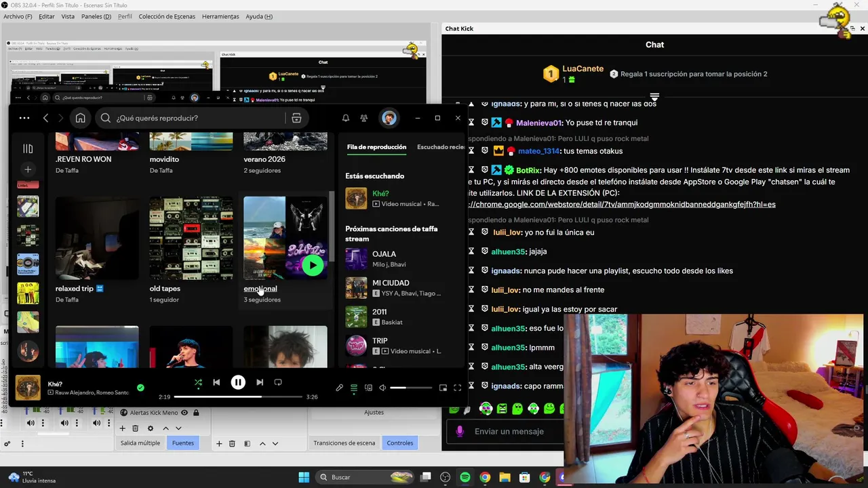Adjust the Spotify volume slider
The width and height of the screenshot is (868, 488).
[x=411, y=388]
